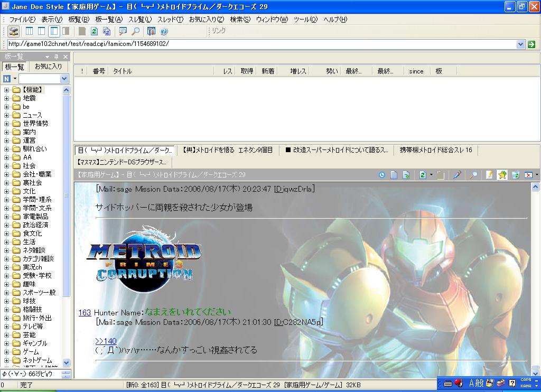Click the recycle bin thread icon
541x392 pixels.
point(516,175)
